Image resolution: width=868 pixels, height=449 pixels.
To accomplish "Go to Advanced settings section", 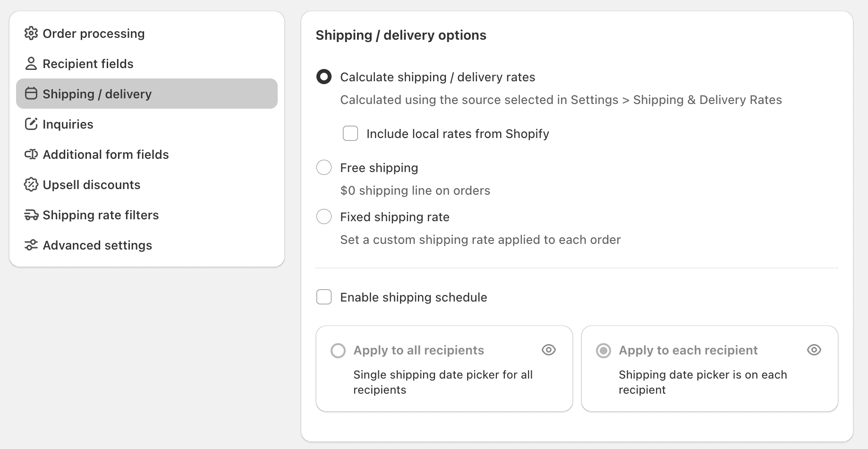I will point(97,245).
